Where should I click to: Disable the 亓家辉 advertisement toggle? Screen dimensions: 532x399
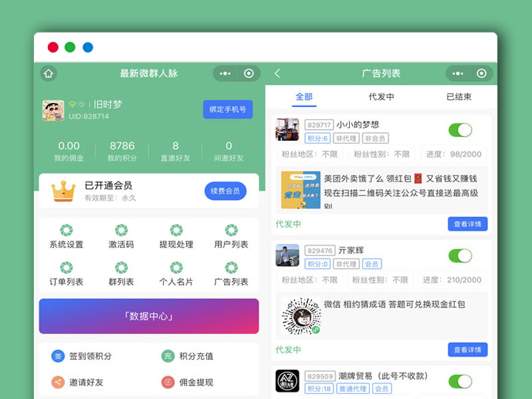click(x=460, y=255)
